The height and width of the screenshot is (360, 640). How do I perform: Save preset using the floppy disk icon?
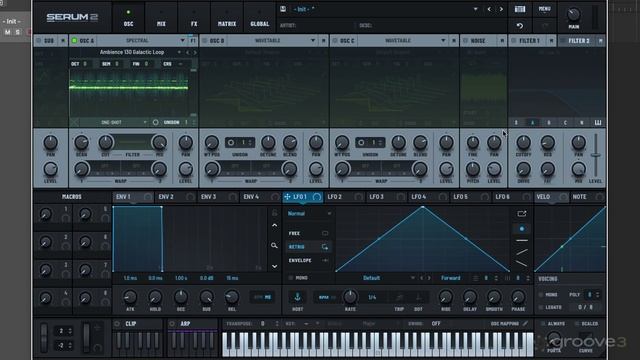tap(283, 9)
